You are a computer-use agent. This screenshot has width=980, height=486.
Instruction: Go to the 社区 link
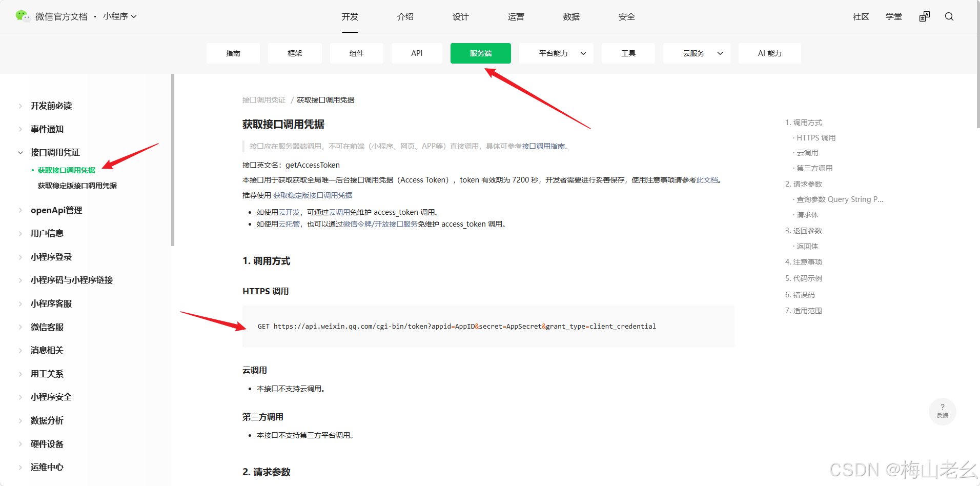861,17
